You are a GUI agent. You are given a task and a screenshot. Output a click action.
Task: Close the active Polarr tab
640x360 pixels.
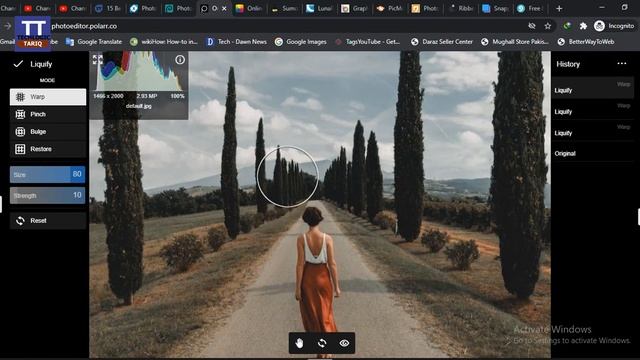point(224,8)
